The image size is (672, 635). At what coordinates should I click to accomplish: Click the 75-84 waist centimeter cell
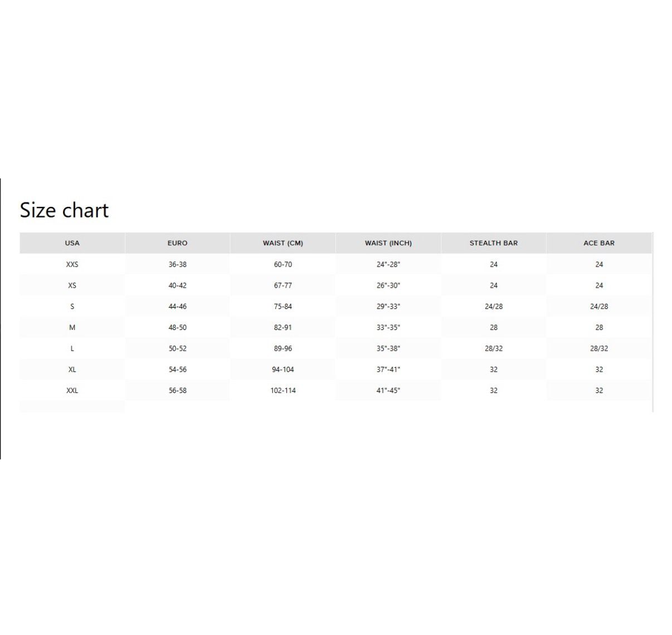(x=283, y=307)
